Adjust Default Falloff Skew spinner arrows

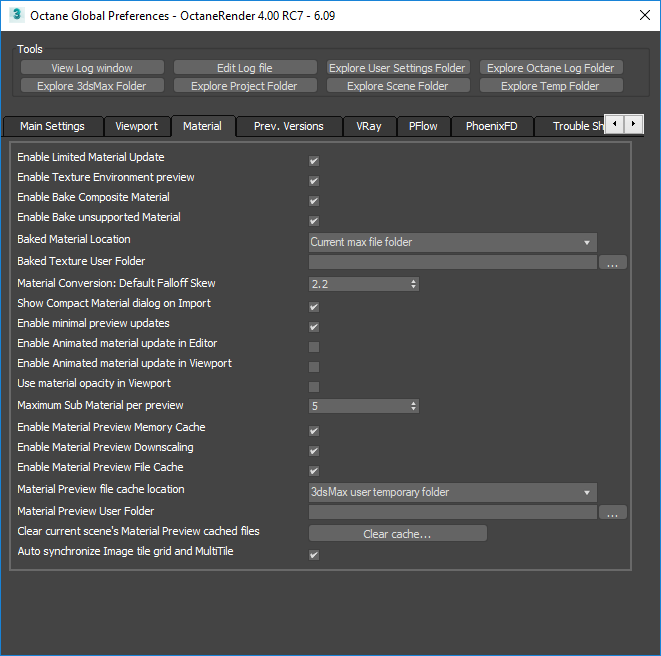pos(414,284)
